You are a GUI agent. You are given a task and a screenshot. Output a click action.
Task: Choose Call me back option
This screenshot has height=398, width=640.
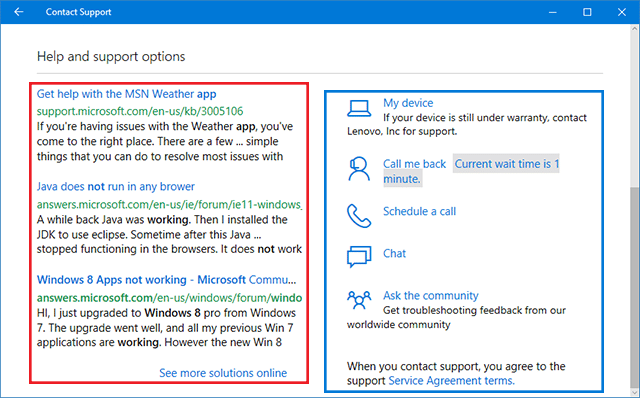tap(414, 164)
